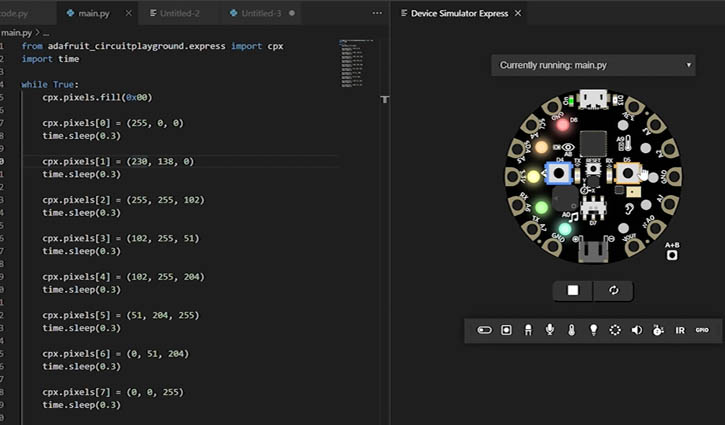Open the editor more actions ellipsis menu

pos(377,13)
